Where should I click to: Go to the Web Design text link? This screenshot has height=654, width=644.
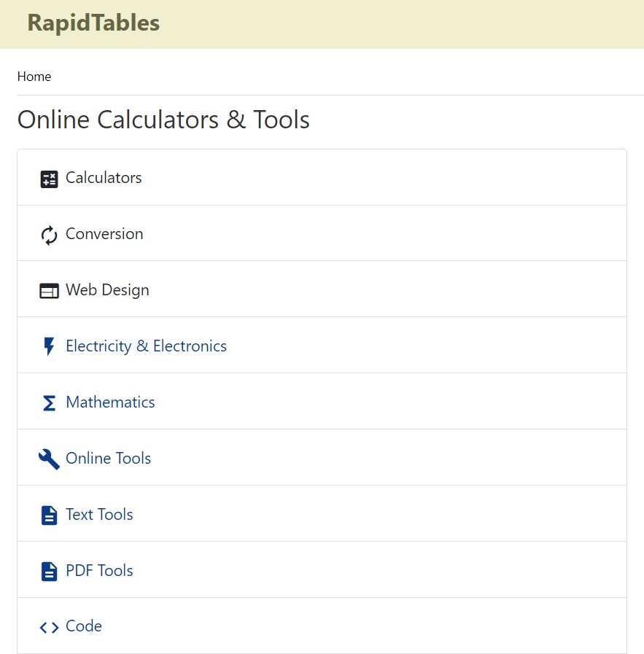pyautogui.click(x=107, y=290)
